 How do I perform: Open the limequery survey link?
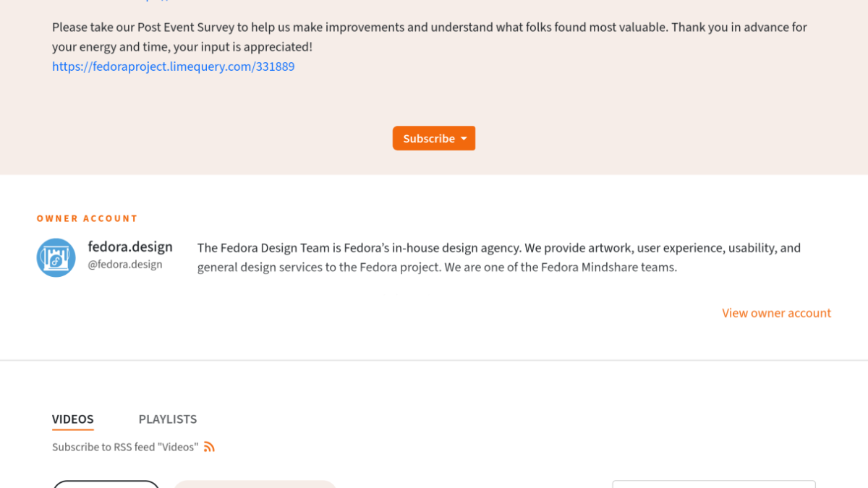pos(173,67)
